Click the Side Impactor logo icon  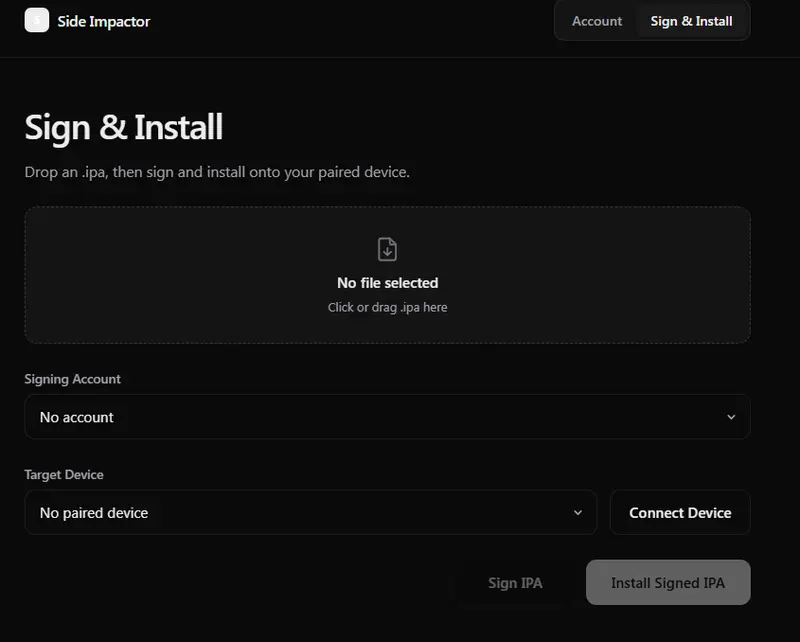[x=36, y=20]
